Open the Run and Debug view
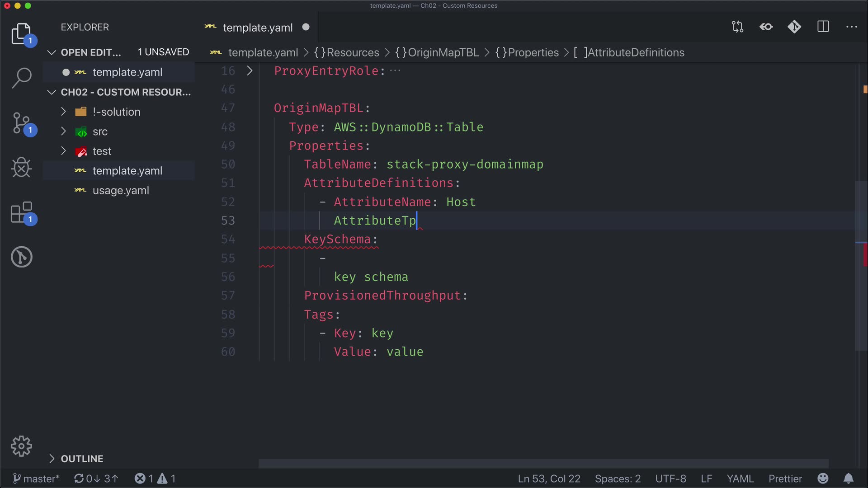 21,168
